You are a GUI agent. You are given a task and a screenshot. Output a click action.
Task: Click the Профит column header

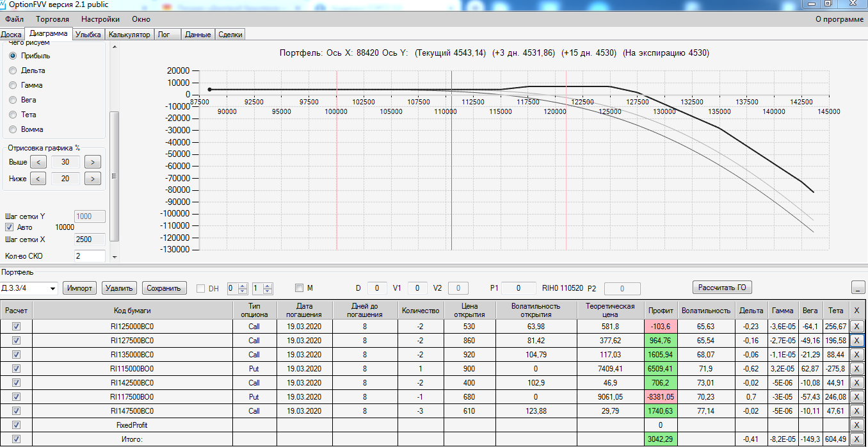click(661, 310)
